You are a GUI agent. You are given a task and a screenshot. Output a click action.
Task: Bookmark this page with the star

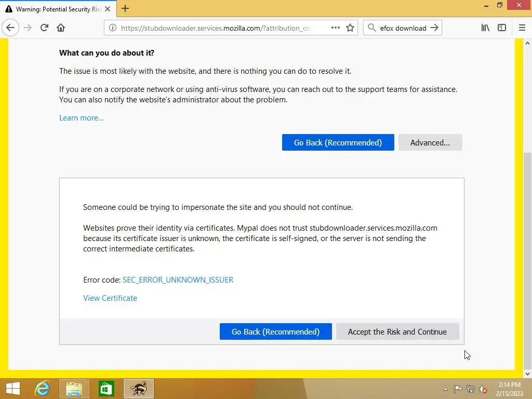[x=350, y=28]
